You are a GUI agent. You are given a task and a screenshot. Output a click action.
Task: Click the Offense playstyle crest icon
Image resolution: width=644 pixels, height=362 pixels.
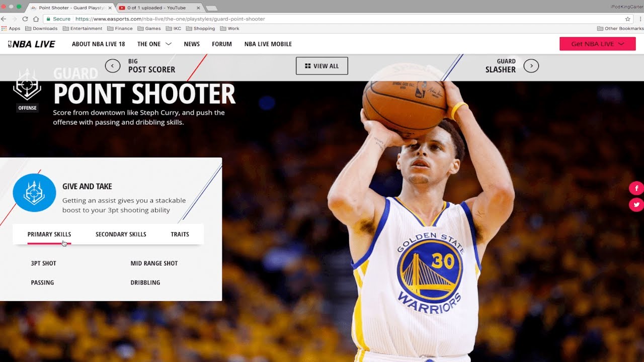27,84
